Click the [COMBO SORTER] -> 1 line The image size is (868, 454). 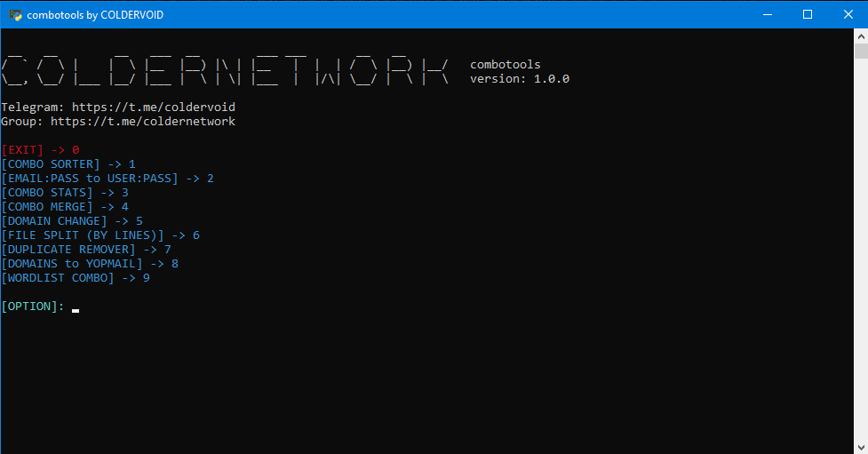click(68, 163)
